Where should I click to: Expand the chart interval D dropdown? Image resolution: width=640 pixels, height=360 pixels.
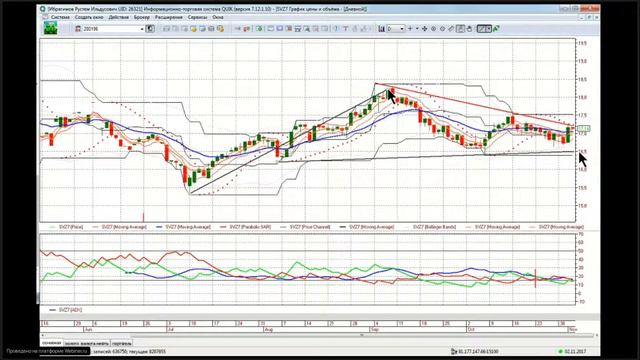click(x=402, y=29)
